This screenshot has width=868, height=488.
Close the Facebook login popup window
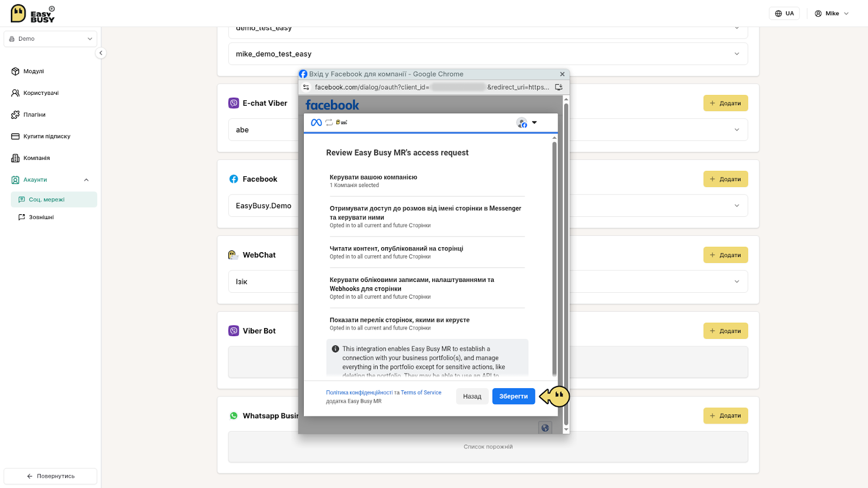pyautogui.click(x=562, y=74)
